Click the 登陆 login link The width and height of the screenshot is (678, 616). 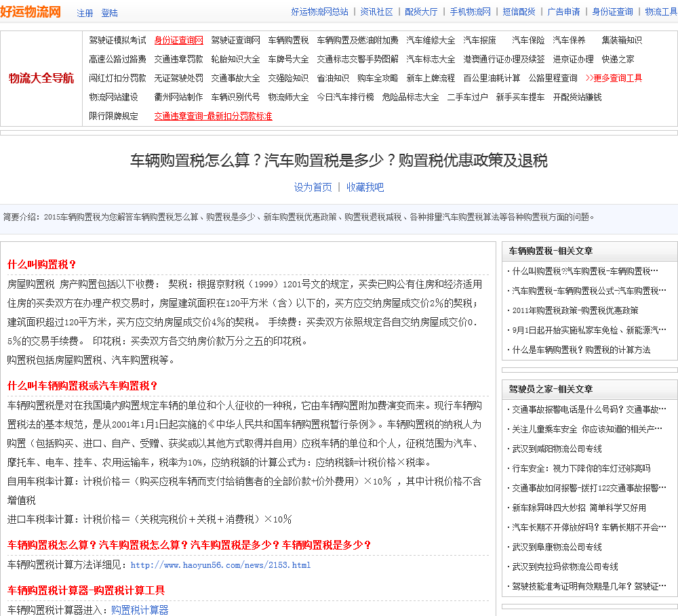pyautogui.click(x=109, y=13)
